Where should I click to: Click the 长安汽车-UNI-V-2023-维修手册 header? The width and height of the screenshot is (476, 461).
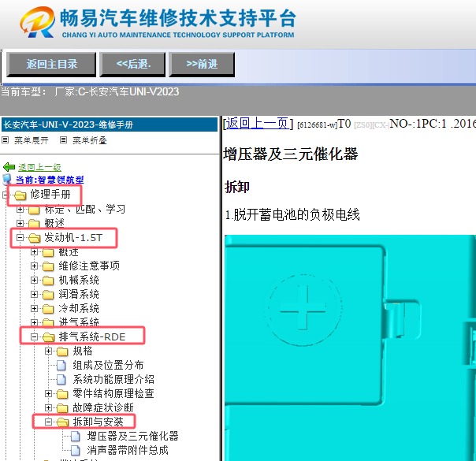coord(110,125)
